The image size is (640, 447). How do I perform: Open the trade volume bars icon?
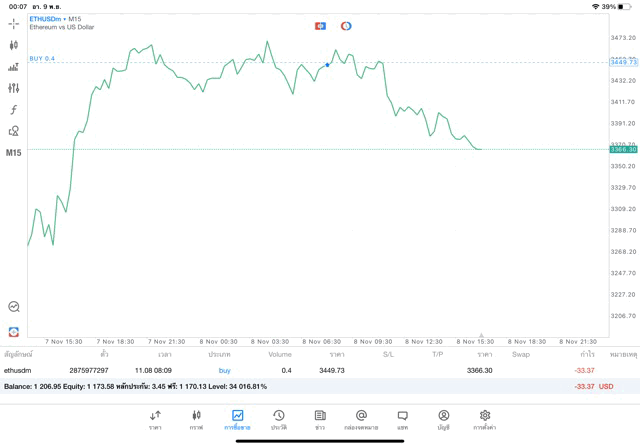(x=14, y=67)
